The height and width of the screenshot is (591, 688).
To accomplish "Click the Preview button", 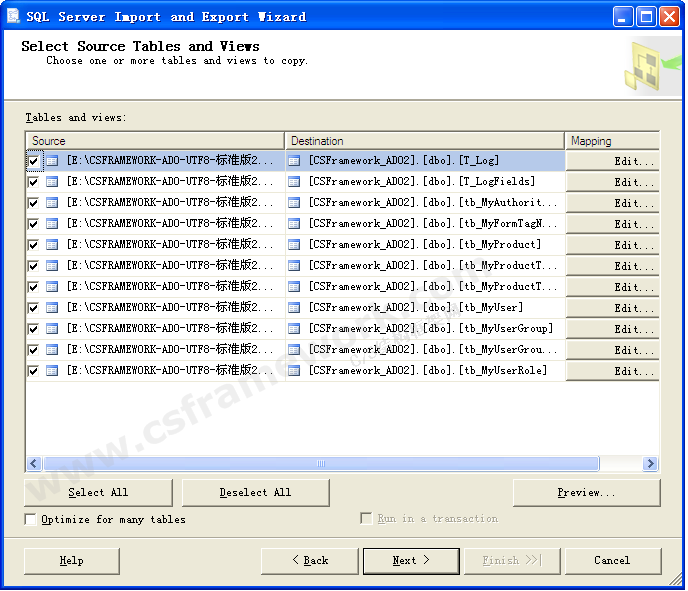I will click(586, 493).
